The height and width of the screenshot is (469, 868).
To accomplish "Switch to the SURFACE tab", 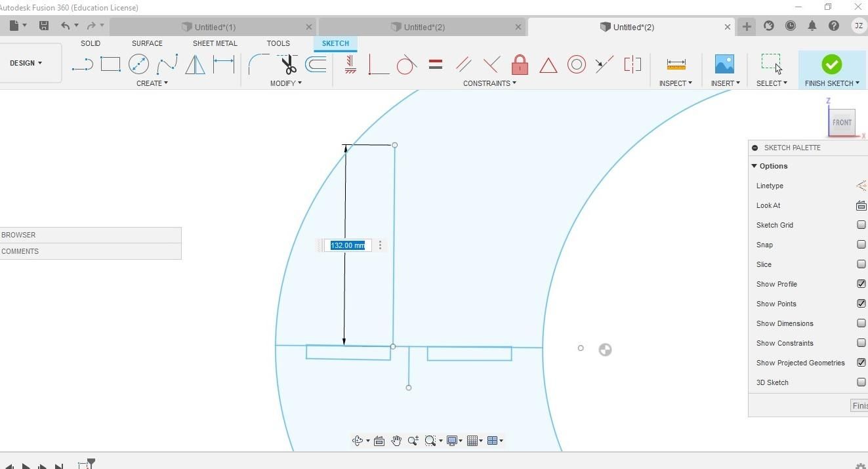I will (x=147, y=43).
